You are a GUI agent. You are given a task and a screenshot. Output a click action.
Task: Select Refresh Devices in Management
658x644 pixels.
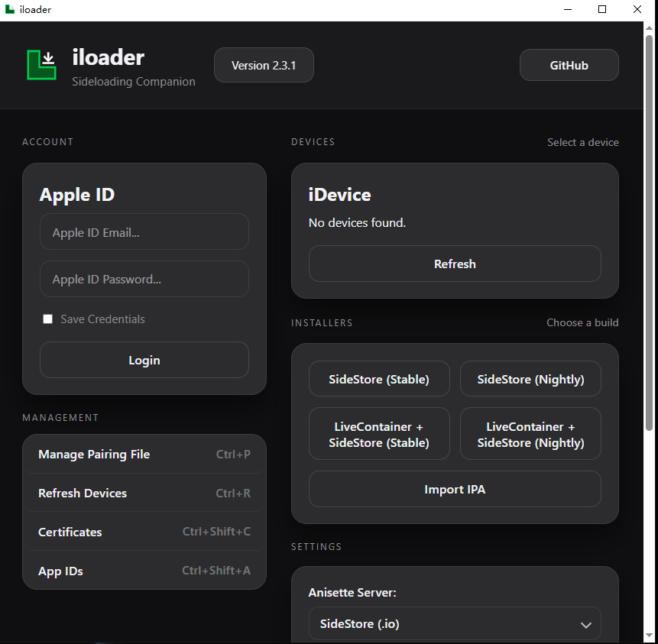coord(144,493)
